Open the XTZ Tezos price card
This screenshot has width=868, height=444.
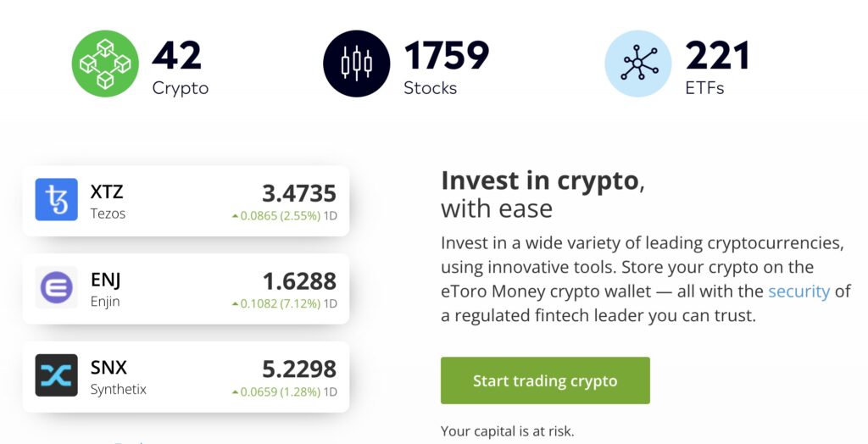point(186,201)
